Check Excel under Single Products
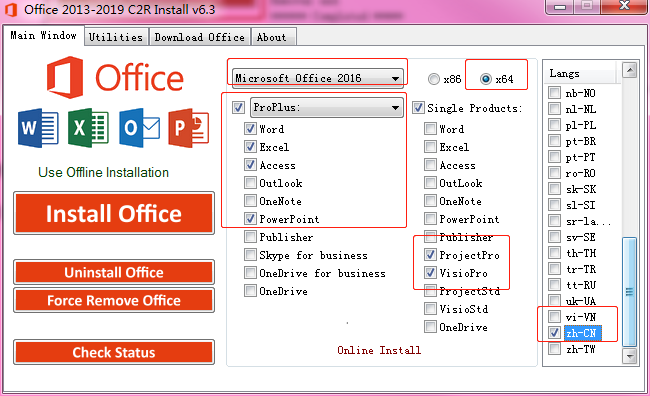 pos(430,146)
